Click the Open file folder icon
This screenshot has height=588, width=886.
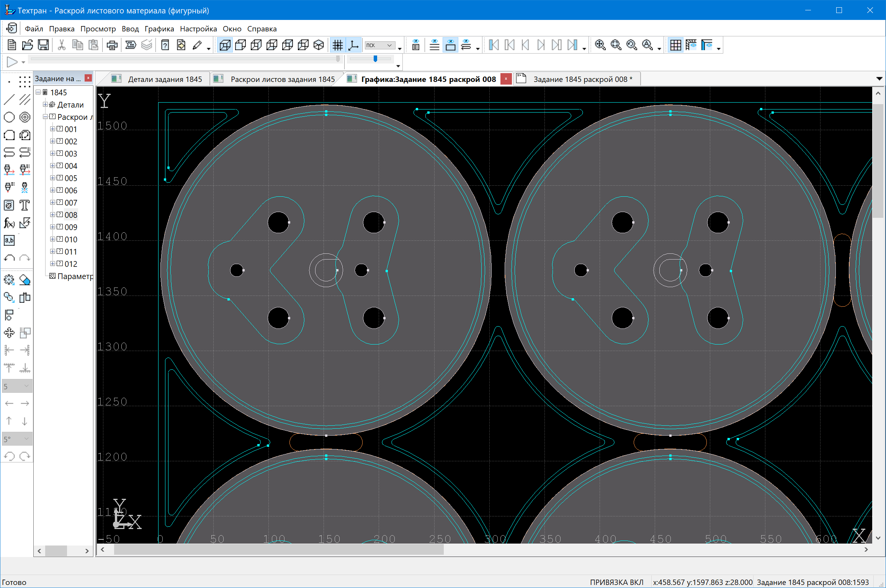coord(28,45)
